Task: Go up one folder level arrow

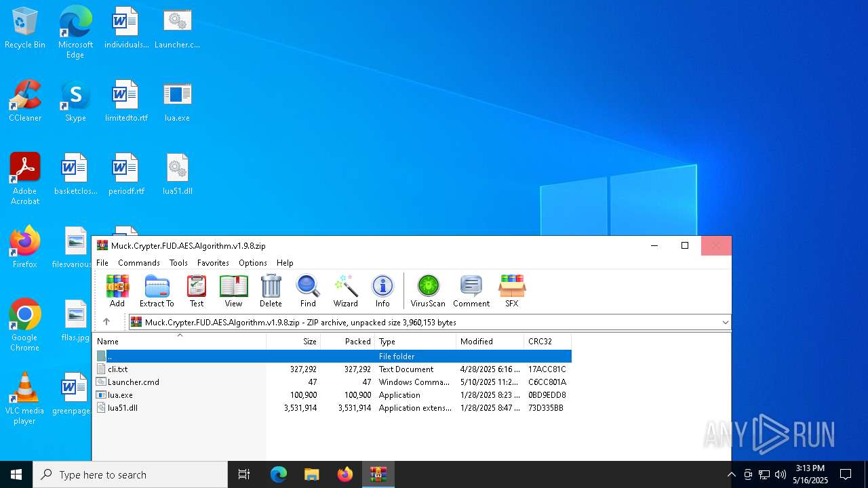Action: (106, 322)
